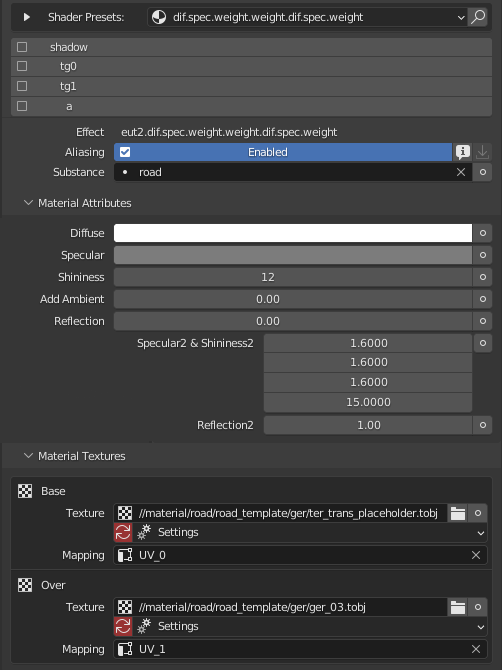502x670 pixels.
Task: Expand Base texture Settings dropdown
Action: pyautogui.click(x=310, y=532)
